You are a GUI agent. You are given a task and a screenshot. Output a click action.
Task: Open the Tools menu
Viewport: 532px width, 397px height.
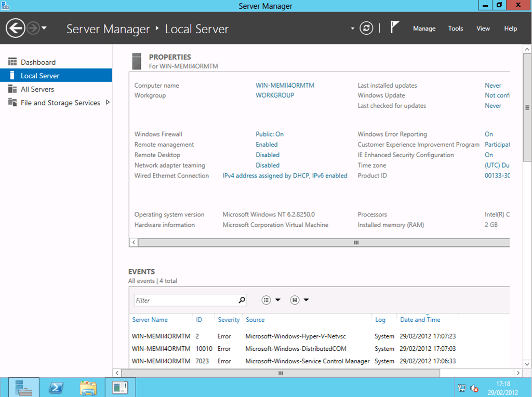(x=455, y=29)
